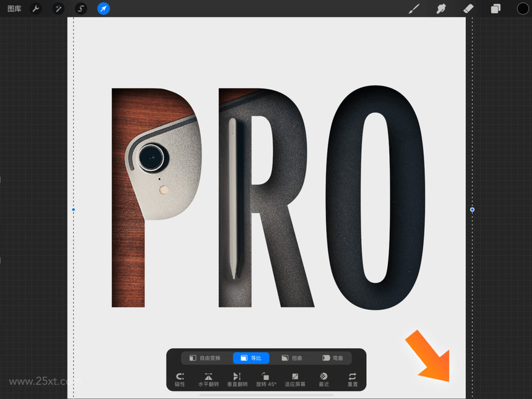Toggle the blue Transform arrow tool

[x=103, y=9]
